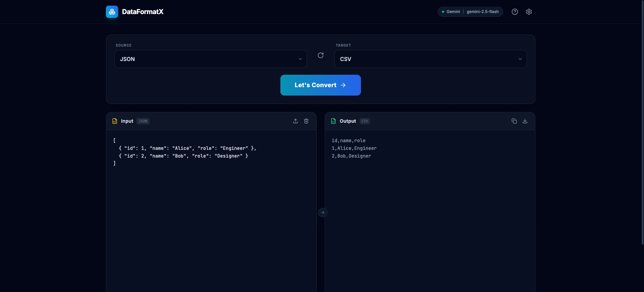Image resolution: width=644 pixels, height=292 pixels.
Task: Open the Source format JSON dropdown
Action: point(211,59)
